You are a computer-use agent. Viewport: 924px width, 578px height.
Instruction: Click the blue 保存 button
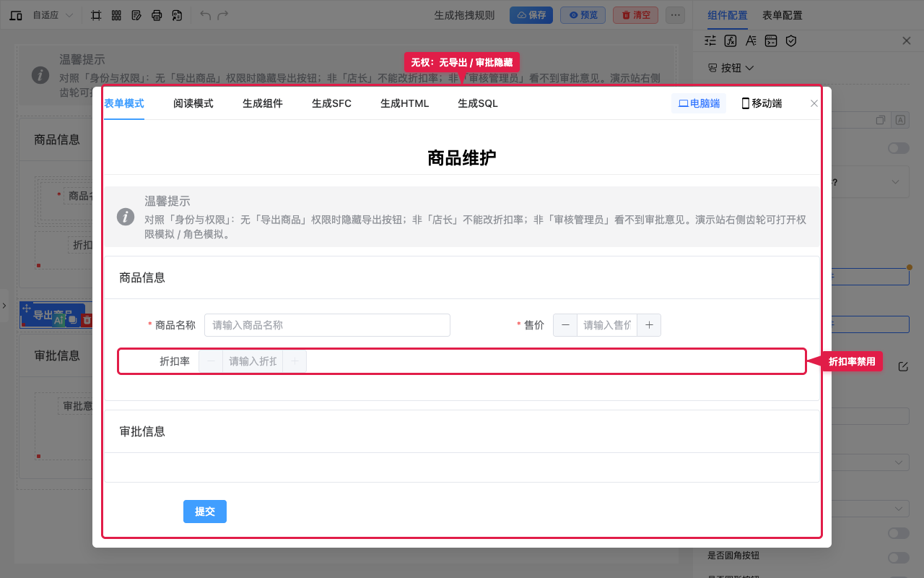click(531, 15)
